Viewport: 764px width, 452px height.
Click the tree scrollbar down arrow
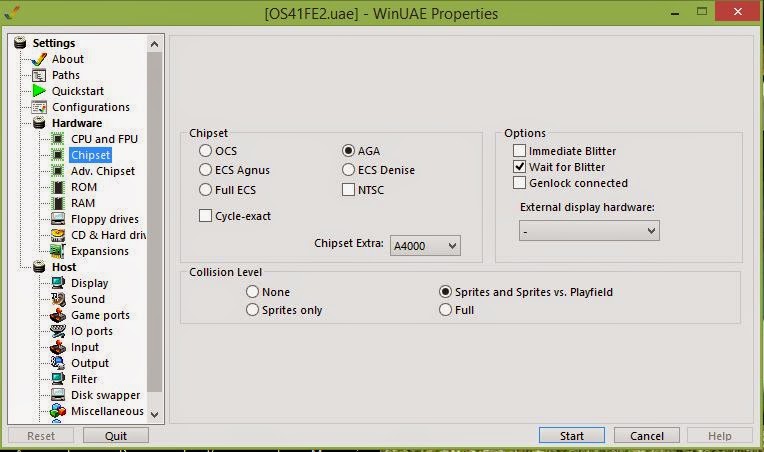click(x=154, y=415)
